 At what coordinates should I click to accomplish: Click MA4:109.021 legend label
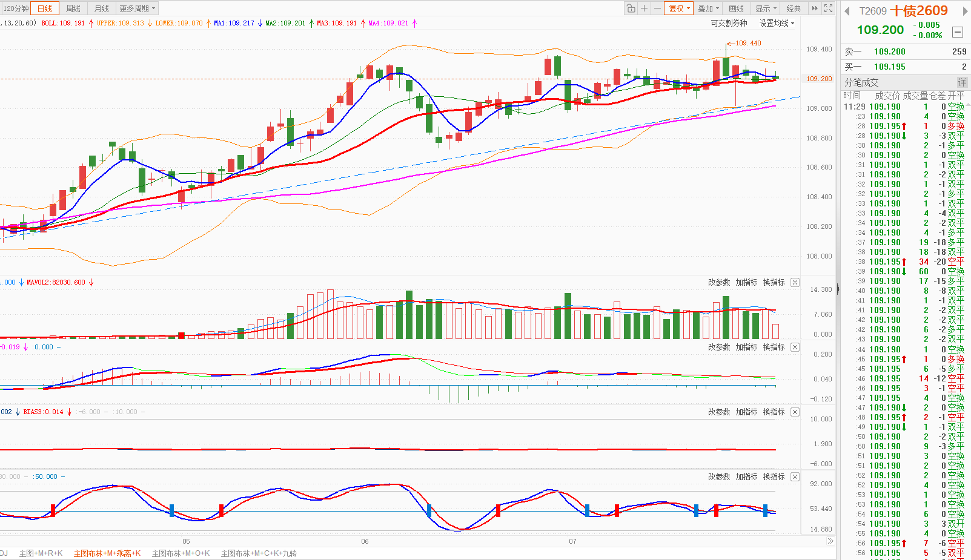pos(388,23)
